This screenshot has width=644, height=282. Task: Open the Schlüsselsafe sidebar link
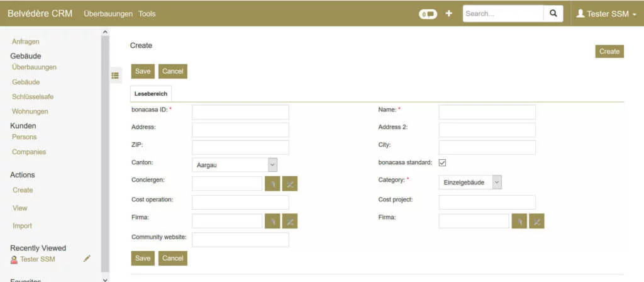pyautogui.click(x=33, y=97)
